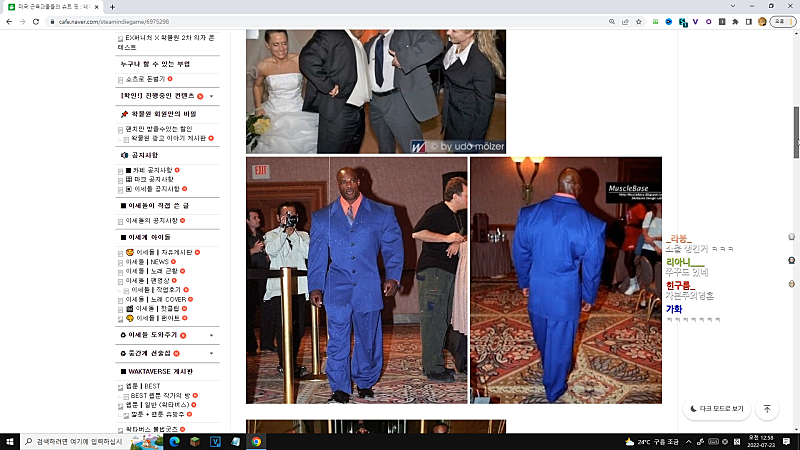This screenshot has width=800, height=450.
Task: Open the front-view blue suit photo
Action: (x=357, y=280)
